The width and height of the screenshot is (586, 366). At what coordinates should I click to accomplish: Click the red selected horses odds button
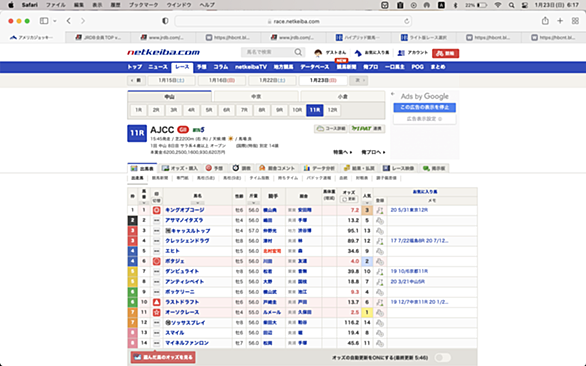tap(163, 357)
